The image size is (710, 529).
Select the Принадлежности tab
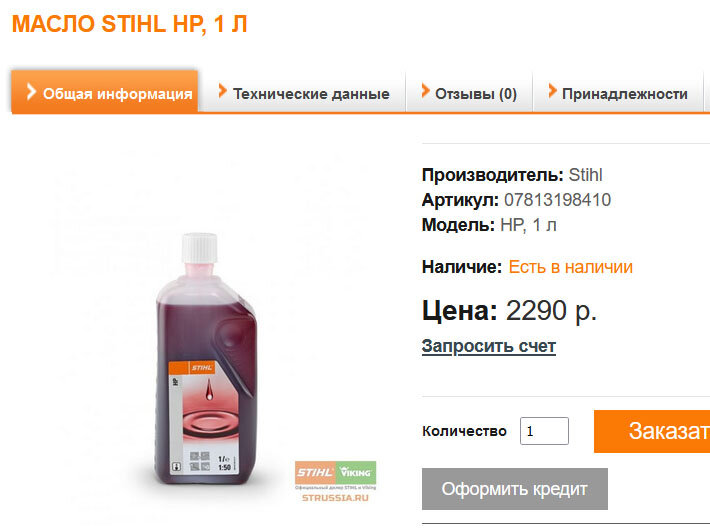(618, 91)
